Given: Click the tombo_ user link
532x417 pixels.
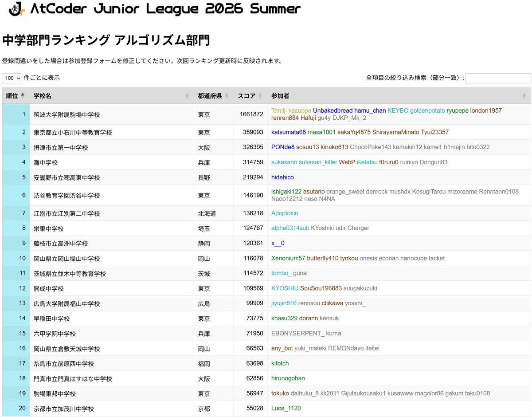Looking at the screenshot, I should tap(282, 274).
